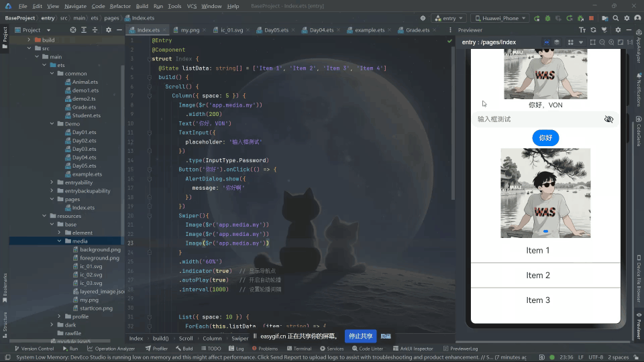Screen dimensions: 644x362
Task: Open Previewer device layout dropdown arrow
Action: [x=581, y=42]
